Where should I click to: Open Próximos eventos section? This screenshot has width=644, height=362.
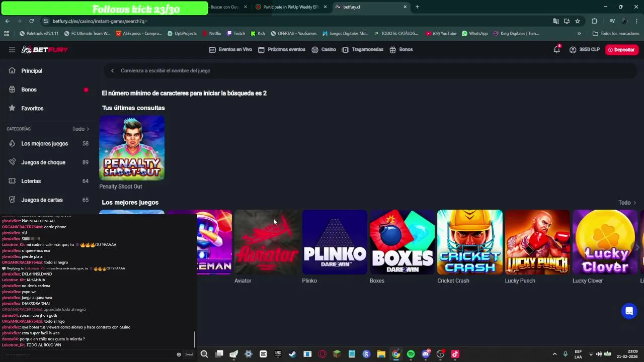tap(282, 50)
